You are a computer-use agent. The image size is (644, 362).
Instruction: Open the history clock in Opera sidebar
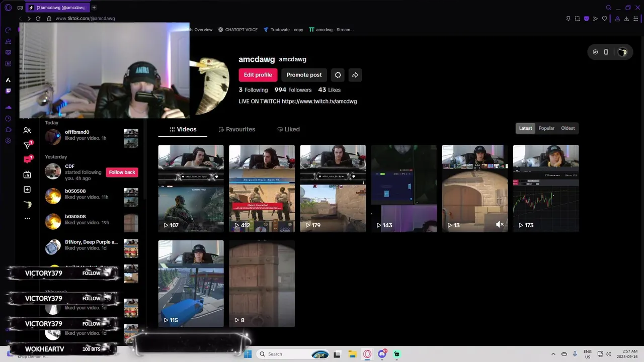[8, 119]
